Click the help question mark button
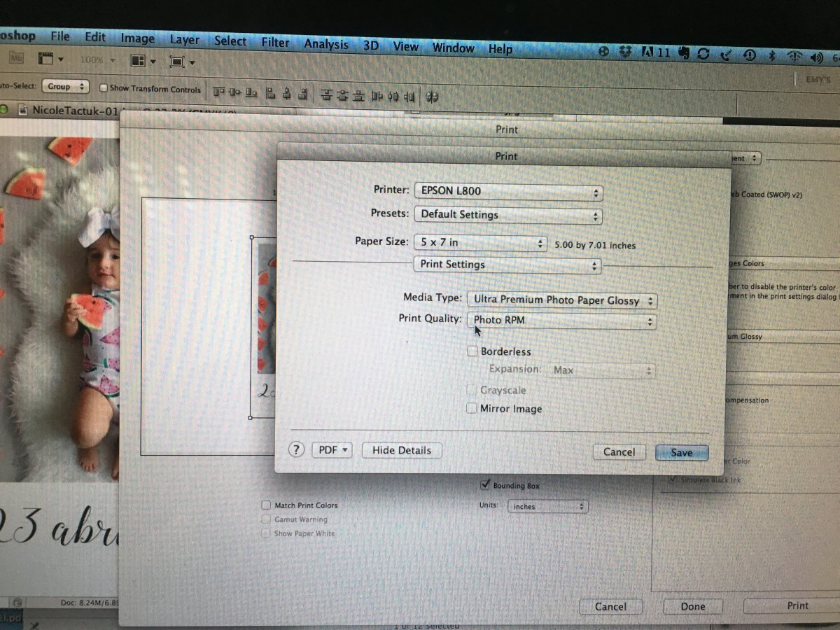Screen dimensions: 840x630 pyautogui.click(x=297, y=450)
